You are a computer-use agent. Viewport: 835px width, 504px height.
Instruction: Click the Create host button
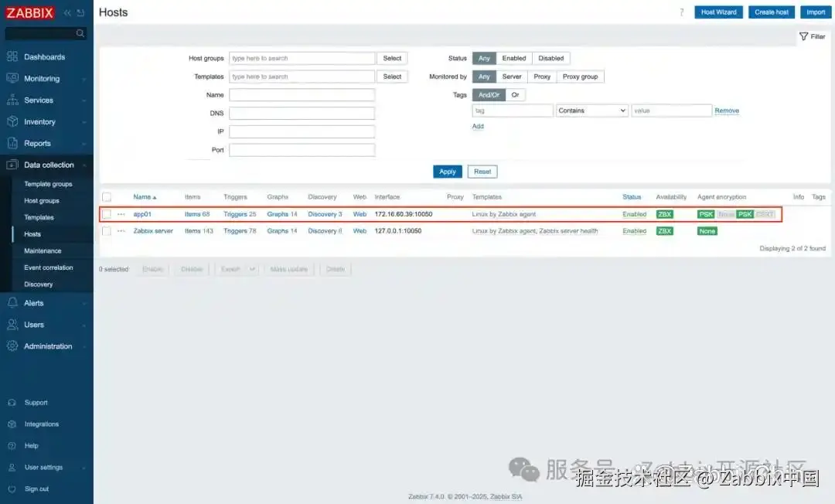(771, 12)
